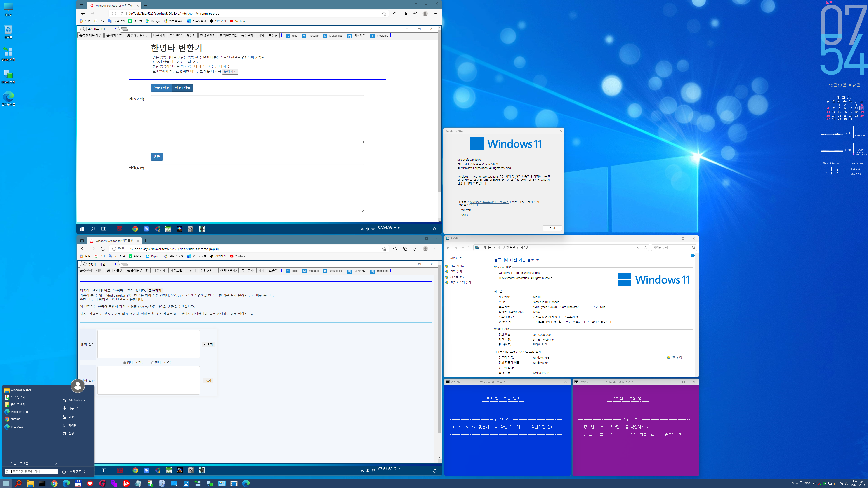Click 확인 in the Windows 정보 dialog
The height and width of the screenshot is (488, 868).
(552, 228)
